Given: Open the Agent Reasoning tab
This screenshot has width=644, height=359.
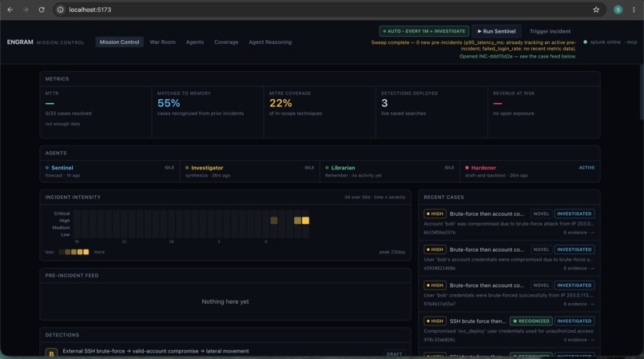Looking at the screenshot, I should pos(270,42).
